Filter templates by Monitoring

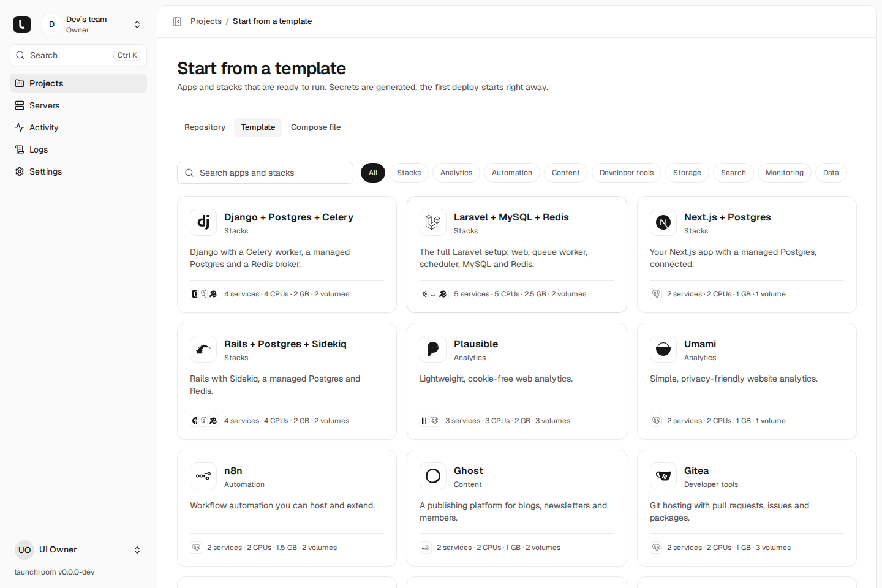pyautogui.click(x=785, y=173)
